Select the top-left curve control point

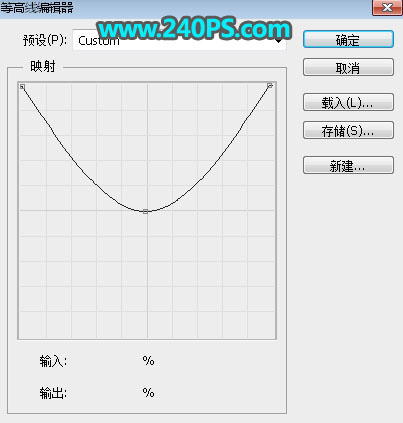[22, 87]
